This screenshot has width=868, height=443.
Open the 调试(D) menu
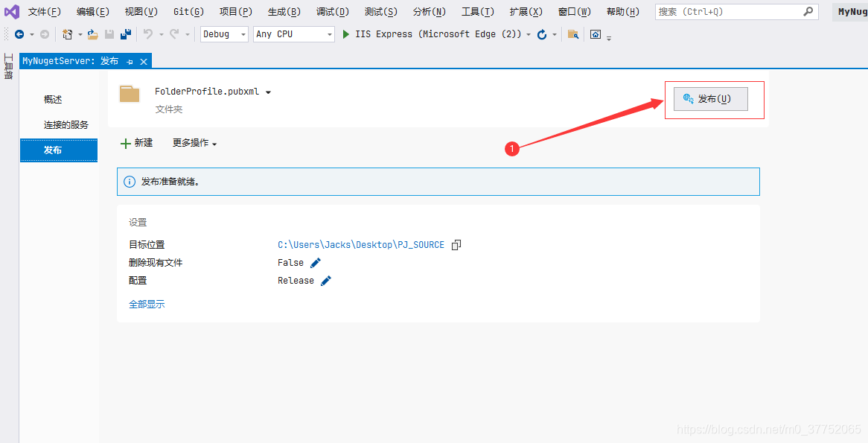[x=333, y=12]
